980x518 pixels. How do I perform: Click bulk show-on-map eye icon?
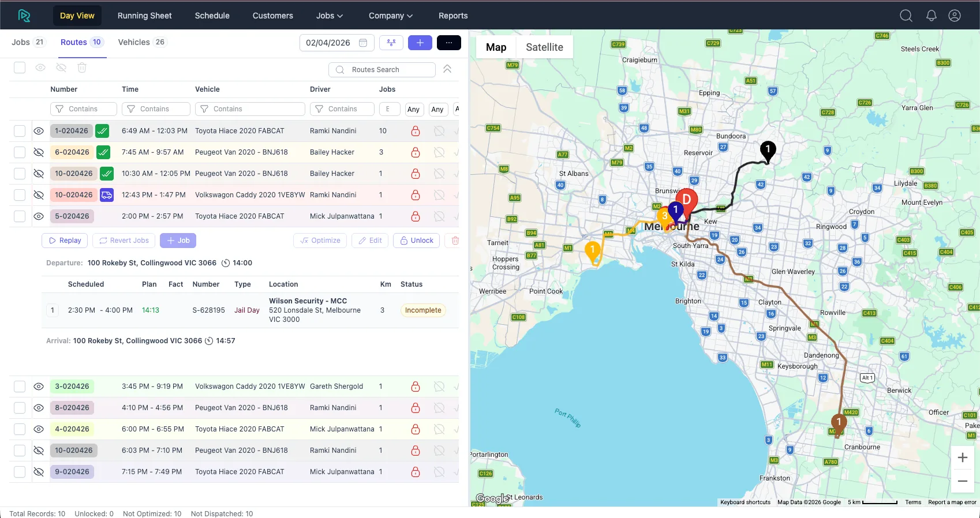[40, 67]
